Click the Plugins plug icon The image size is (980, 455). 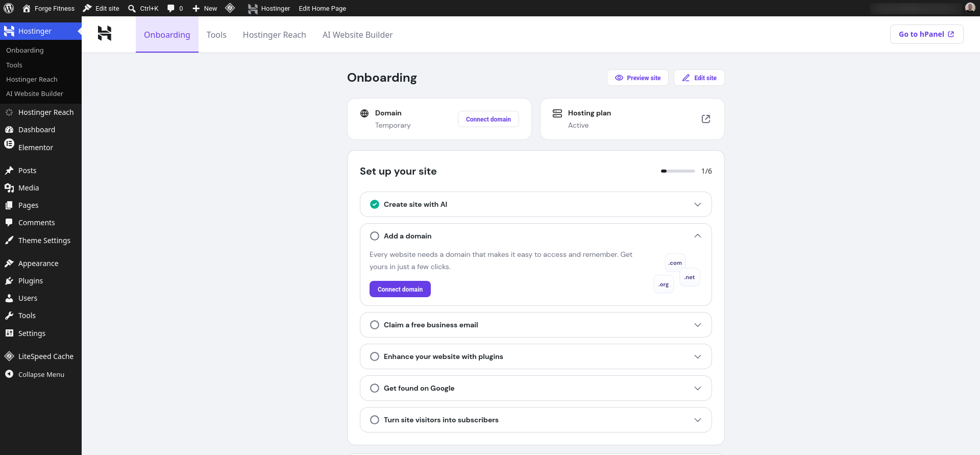(x=9, y=281)
